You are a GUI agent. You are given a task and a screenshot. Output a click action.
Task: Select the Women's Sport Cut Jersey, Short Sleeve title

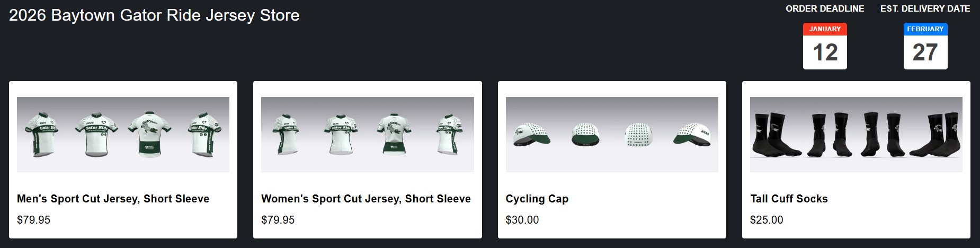tap(366, 199)
